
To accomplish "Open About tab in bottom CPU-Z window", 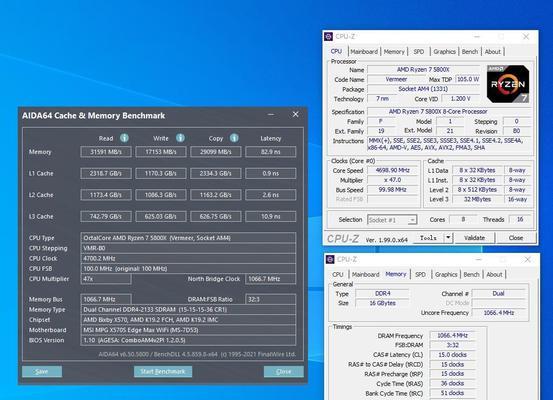I will (494, 274).
